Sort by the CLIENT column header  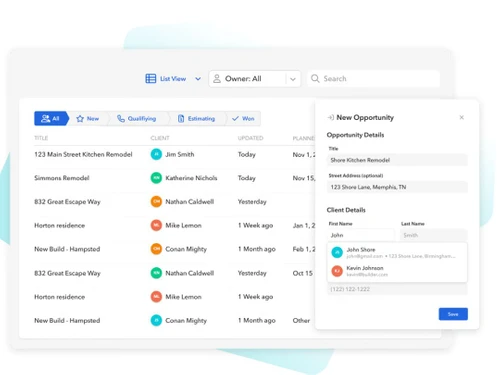pyautogui.click(x=160, y=138)
